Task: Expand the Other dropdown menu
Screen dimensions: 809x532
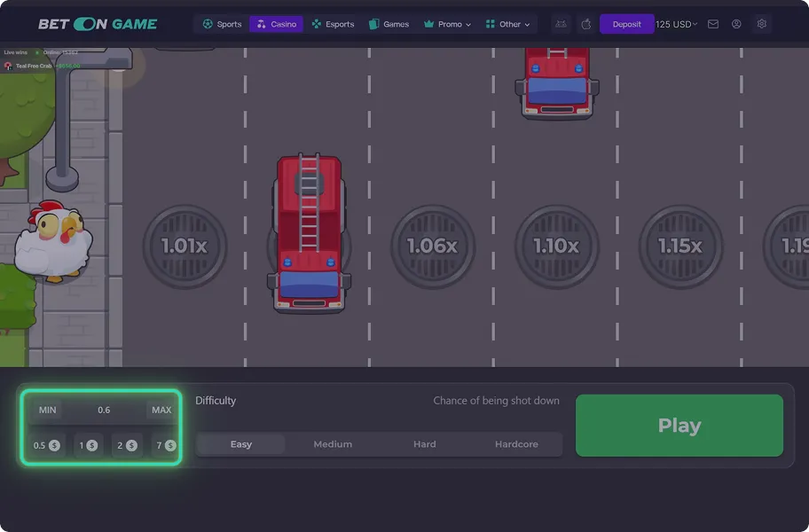Action: [508, 24]
